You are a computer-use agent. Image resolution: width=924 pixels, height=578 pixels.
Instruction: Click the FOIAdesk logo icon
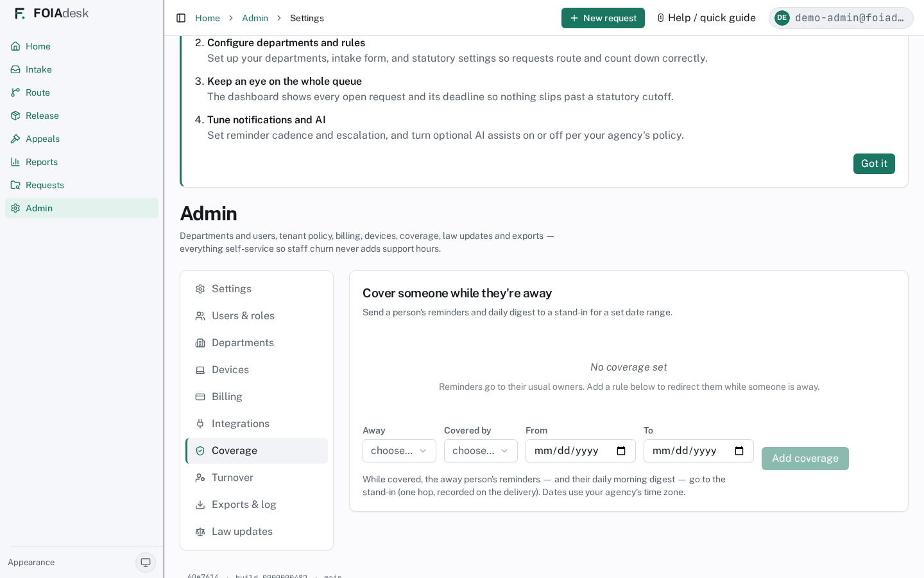pyautogui.click(x=20, y=13)
